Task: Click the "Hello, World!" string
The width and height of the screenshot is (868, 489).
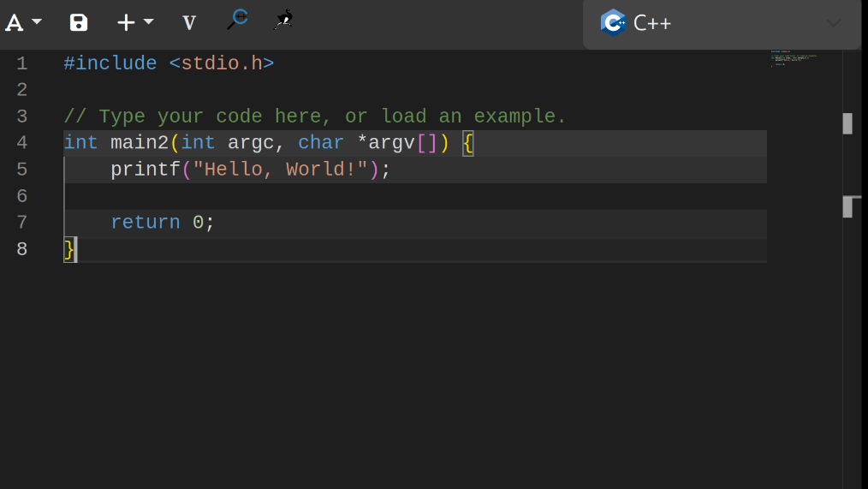Action: 280,170
